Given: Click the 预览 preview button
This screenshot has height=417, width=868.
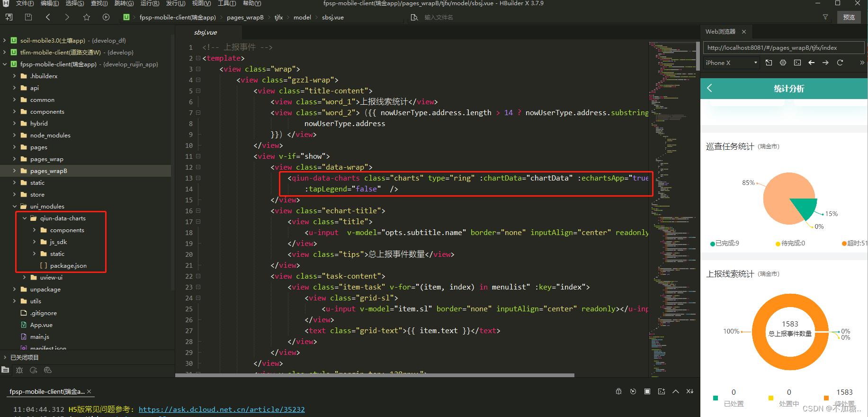Looking at the screenshot, I should click(x=849, y=17).
